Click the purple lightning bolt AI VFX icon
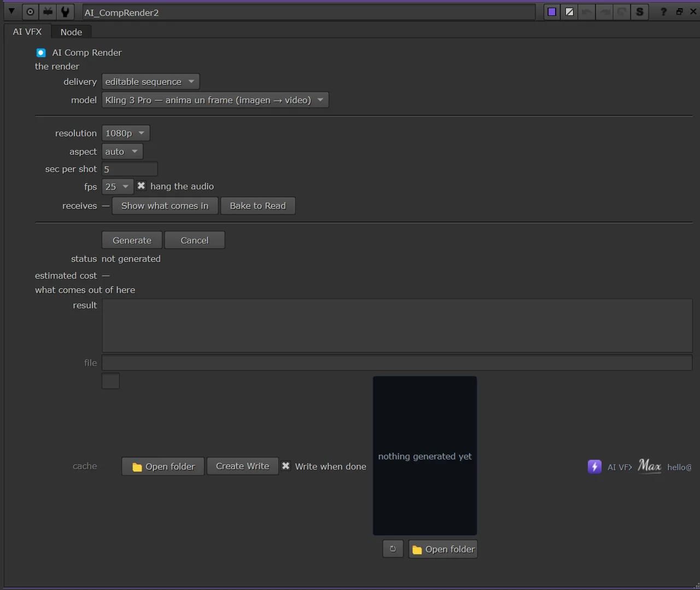The width and height of the screenshot is (700, 590). point(594,467)
